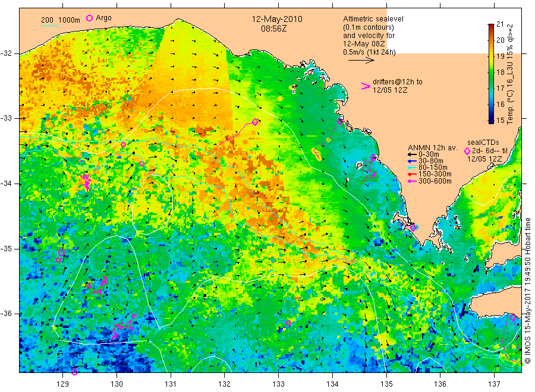Click the longitude axis label 129
The image size is (535, 392).
(x=63, y=384)
